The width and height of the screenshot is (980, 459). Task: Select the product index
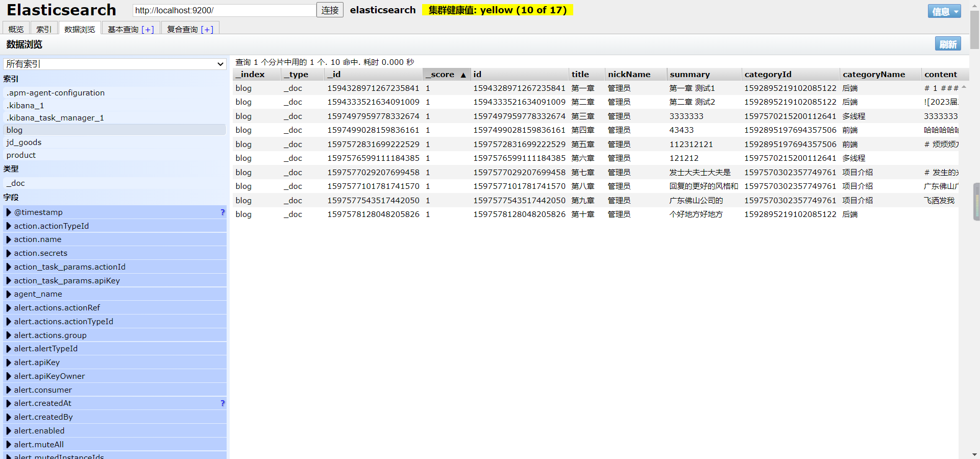[x=115, y=155]
